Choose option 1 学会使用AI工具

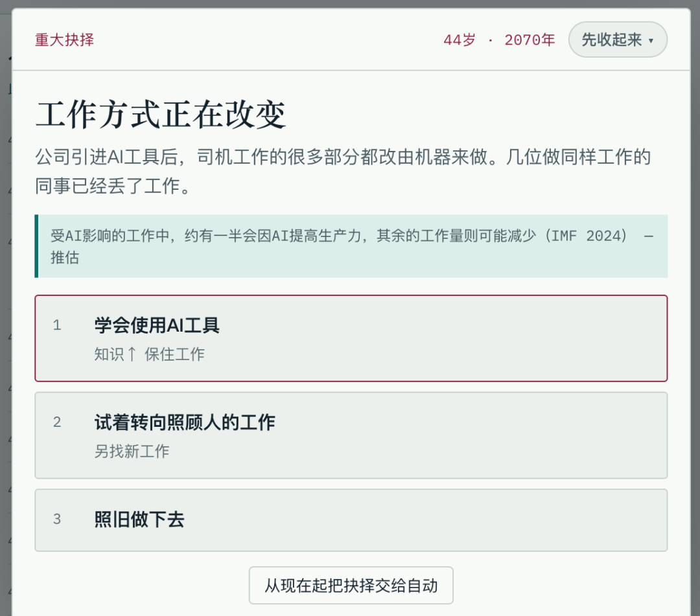pos(351,338)
